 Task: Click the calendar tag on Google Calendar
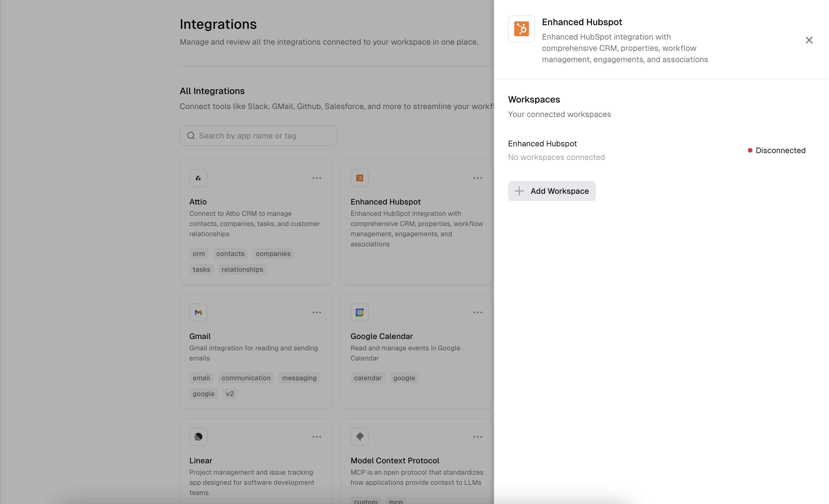pos(367,378)
